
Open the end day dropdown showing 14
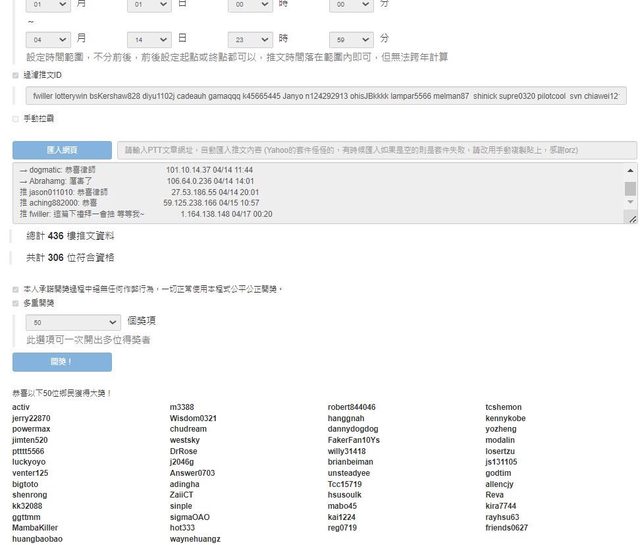coord(149,38)
